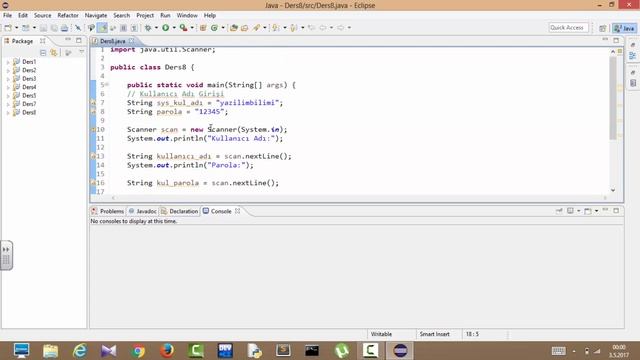Click the Debug bug icon
The height and width of the screenshot is (360, 640).
[148, 28]
